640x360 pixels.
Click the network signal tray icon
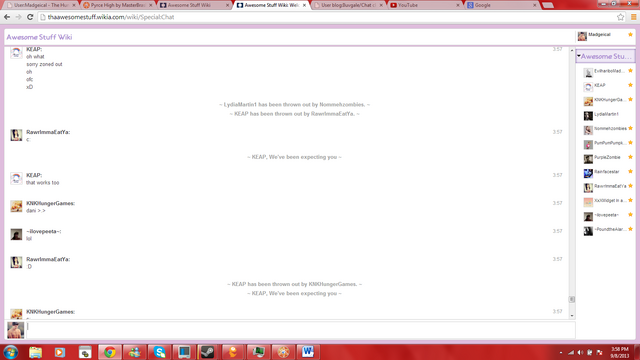571,352
